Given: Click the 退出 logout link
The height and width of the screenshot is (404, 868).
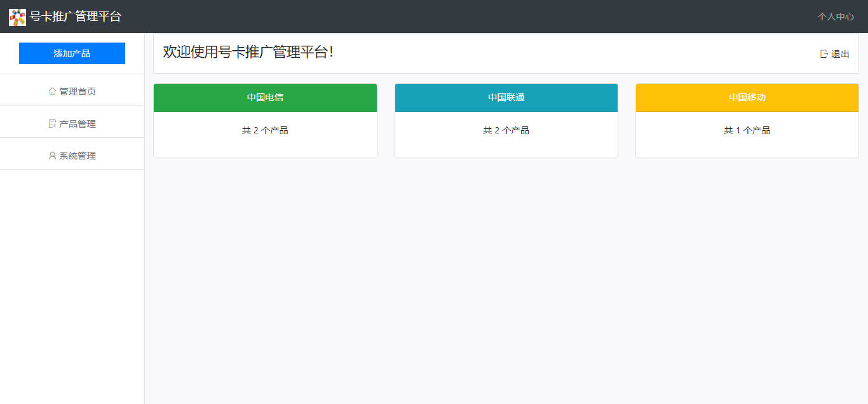Looking at the screenshot, I should pyautogui.click(x=835, y=54).
